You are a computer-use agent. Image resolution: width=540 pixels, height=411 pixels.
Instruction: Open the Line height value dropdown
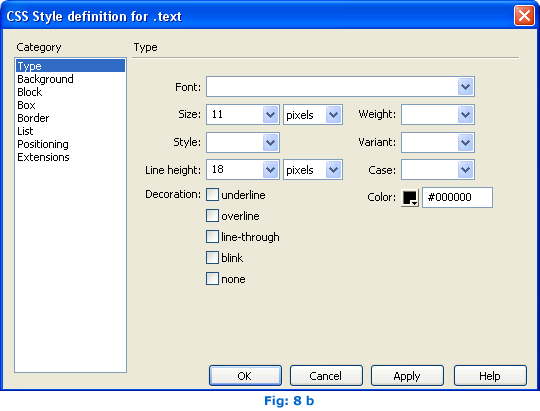tap(270, 169)
